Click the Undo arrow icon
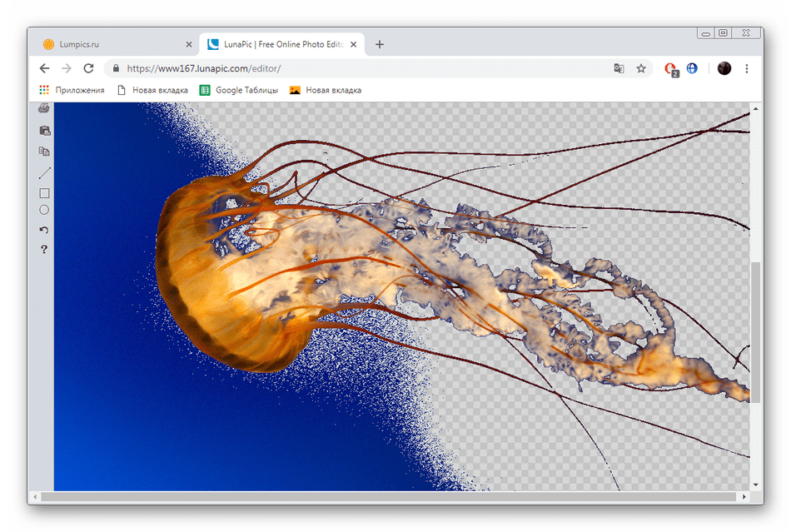The height and width of the screenshot is (532, 791). [44, 230]
